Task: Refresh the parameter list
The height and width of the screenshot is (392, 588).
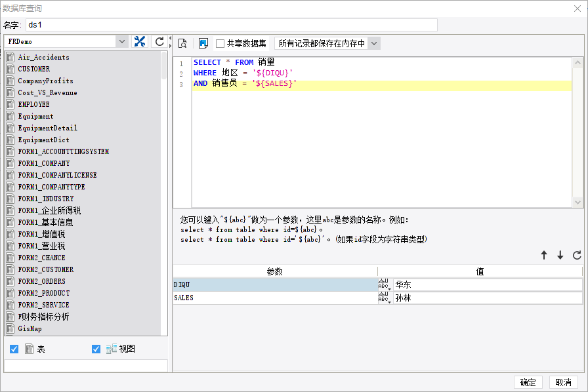Action: point(577,255)
